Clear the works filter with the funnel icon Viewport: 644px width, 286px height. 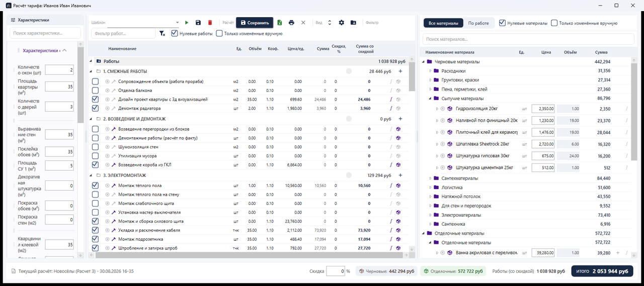(162, 34)
